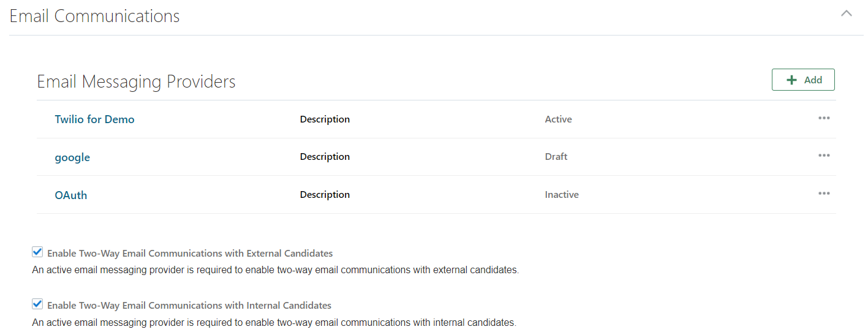Click Description in the google row

click(325, 157)
